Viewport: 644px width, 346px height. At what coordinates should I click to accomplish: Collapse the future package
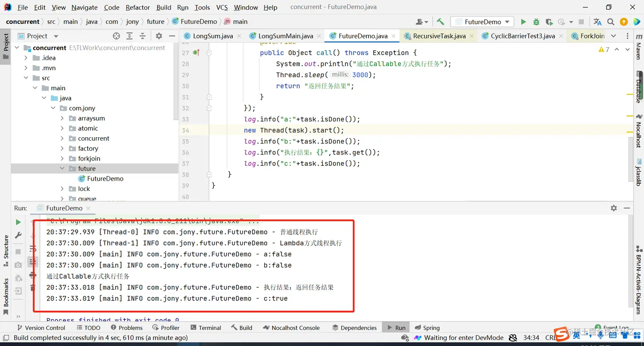coord(62,169)
